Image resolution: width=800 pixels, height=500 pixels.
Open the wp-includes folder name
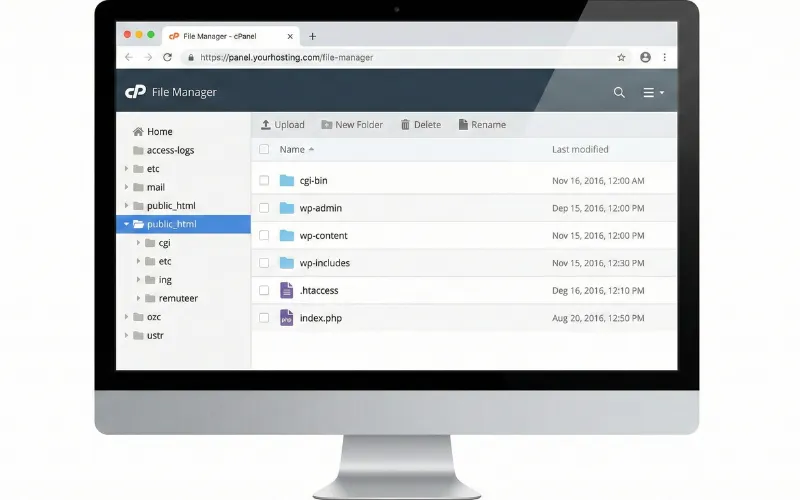point(324,263)
